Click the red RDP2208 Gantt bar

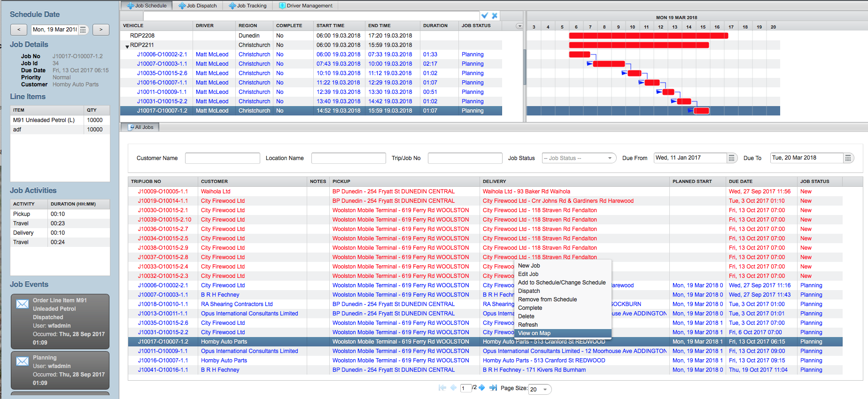pos(648,36)
